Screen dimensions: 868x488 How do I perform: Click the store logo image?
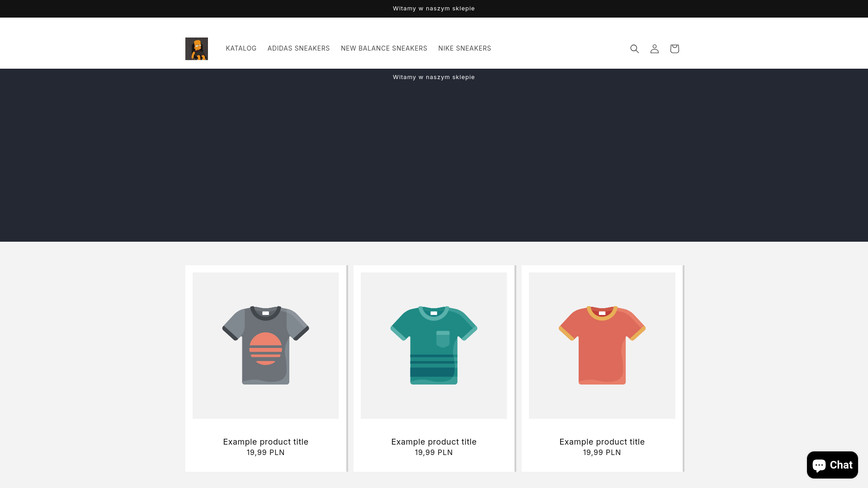[197, 49]
